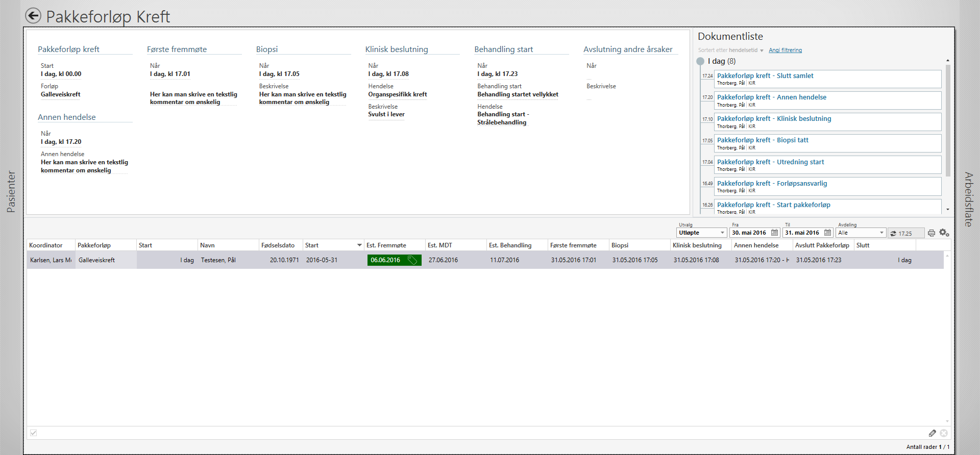Click the Avslutning andre årsaker heading
980x455 pixels.
pos(628,49)
